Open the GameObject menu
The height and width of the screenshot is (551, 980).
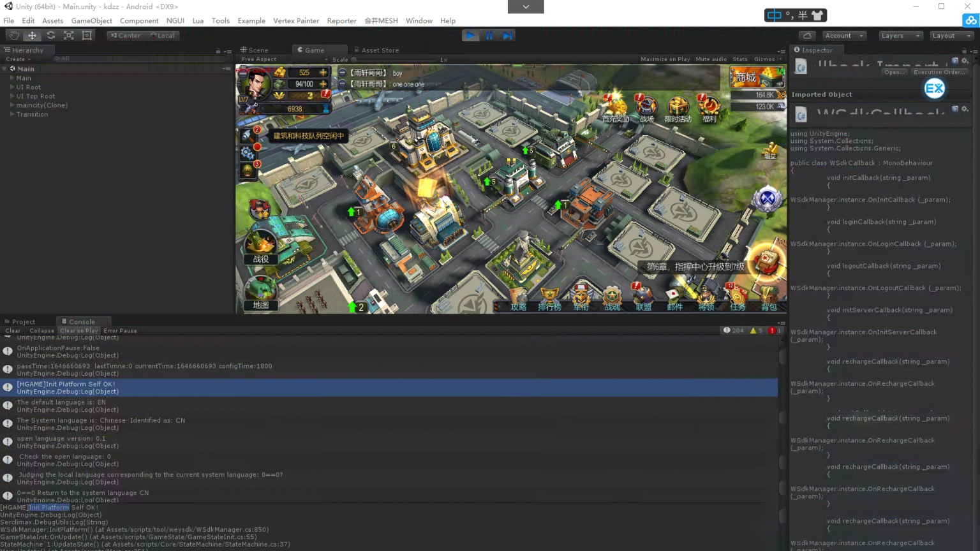point(92,21)
